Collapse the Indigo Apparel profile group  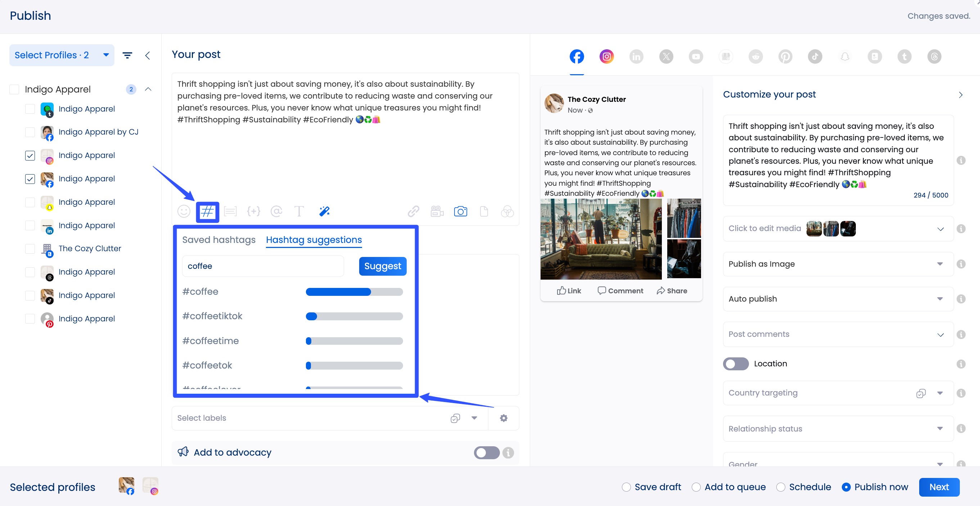pyautogui.click(x=148, y=89)
